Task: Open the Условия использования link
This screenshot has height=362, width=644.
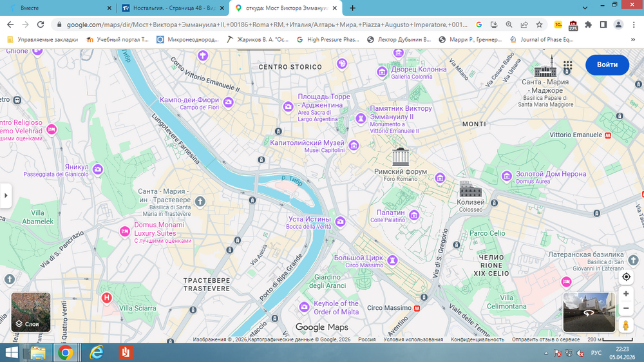Action: (413, 339)
